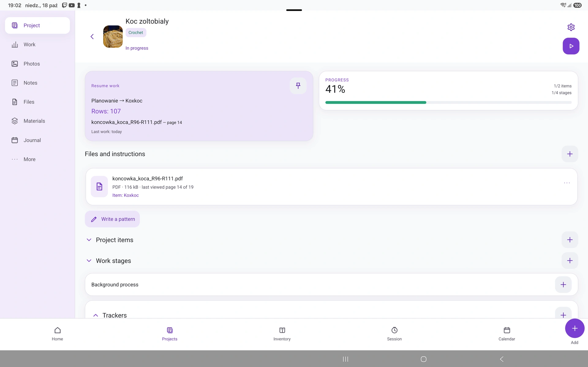Pin the Resume work card

coord(298,86)
